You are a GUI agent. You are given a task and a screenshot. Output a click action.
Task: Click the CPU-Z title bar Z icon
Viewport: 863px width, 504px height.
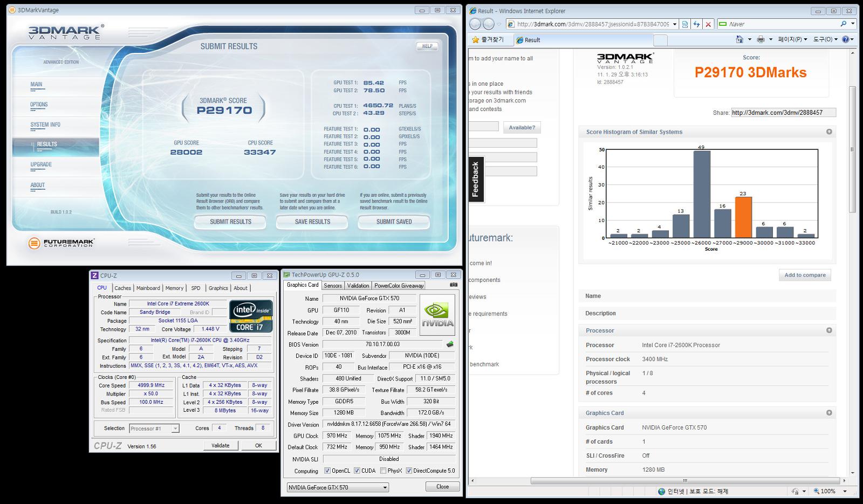94,275
